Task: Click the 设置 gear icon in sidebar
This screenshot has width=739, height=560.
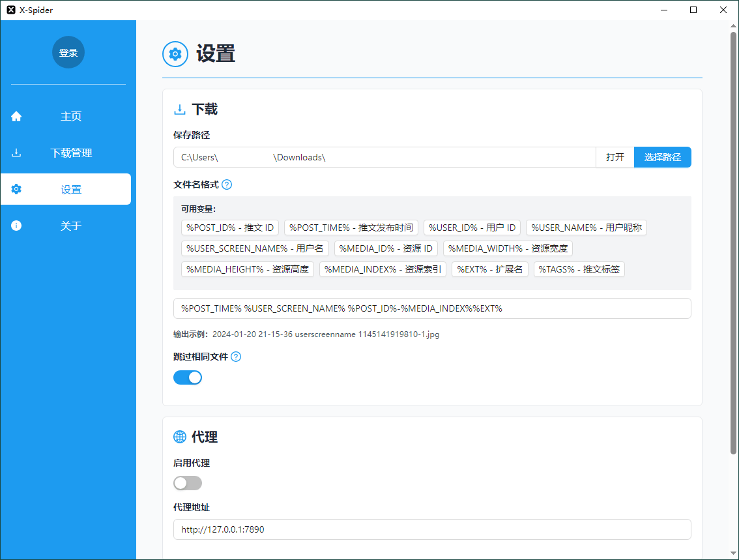Action: [x=16, y=189]
